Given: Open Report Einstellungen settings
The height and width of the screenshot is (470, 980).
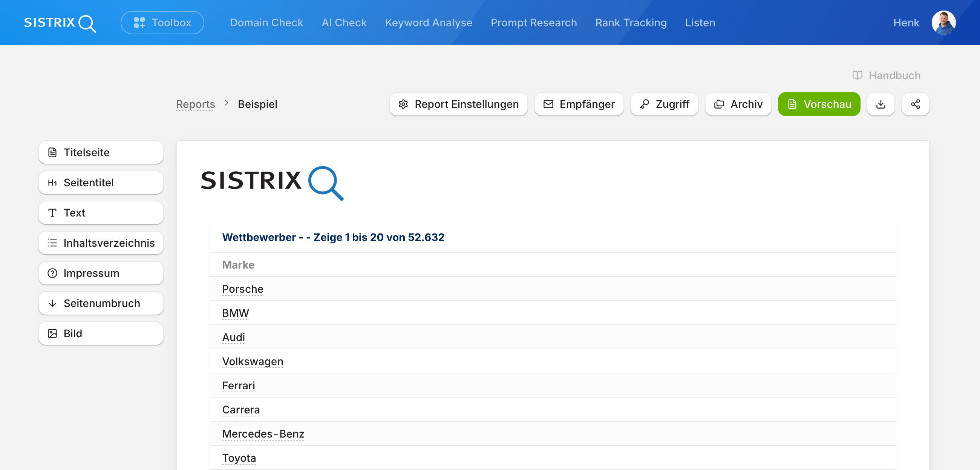Looking at the screenshot, I should pos(458,104).
